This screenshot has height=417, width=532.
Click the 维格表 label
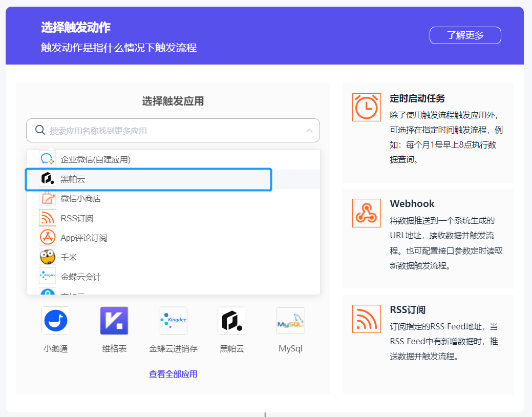click(x=114, y=348)
